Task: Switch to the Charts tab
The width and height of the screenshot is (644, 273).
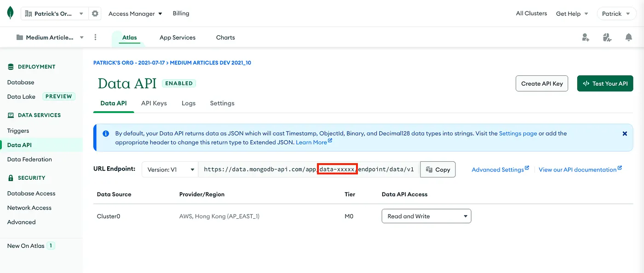Action: click(225, 38)
